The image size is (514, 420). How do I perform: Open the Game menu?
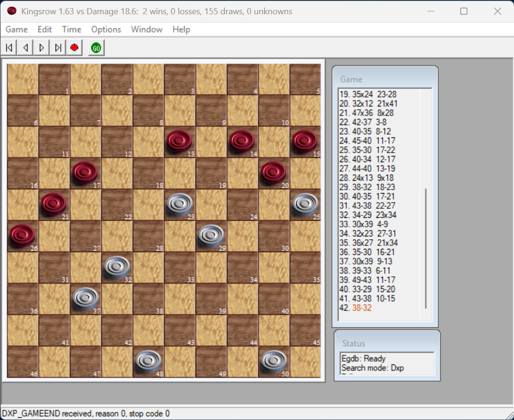click(17, 29)
